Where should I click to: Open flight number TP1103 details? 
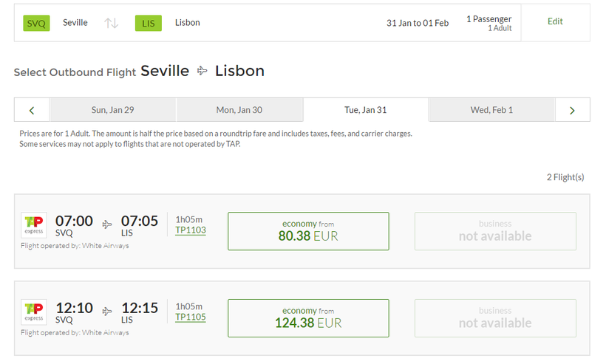coord(191,230)
